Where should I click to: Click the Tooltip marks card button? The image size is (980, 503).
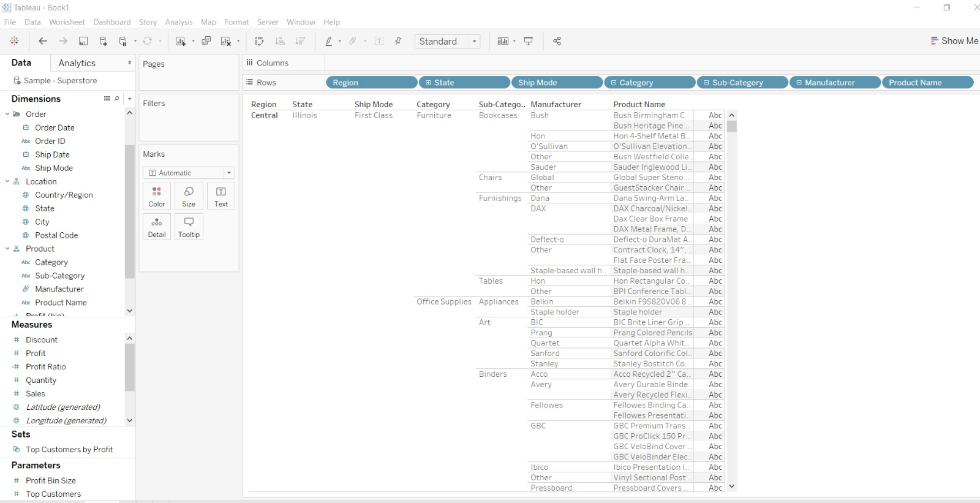(189, 227)
